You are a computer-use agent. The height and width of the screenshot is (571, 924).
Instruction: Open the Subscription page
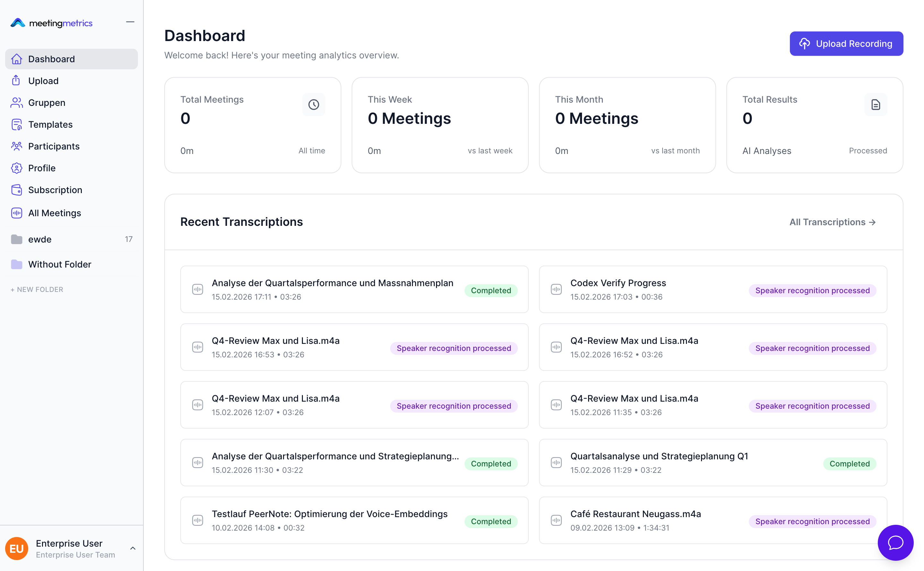pyautogui.click(x=55, y=190)
